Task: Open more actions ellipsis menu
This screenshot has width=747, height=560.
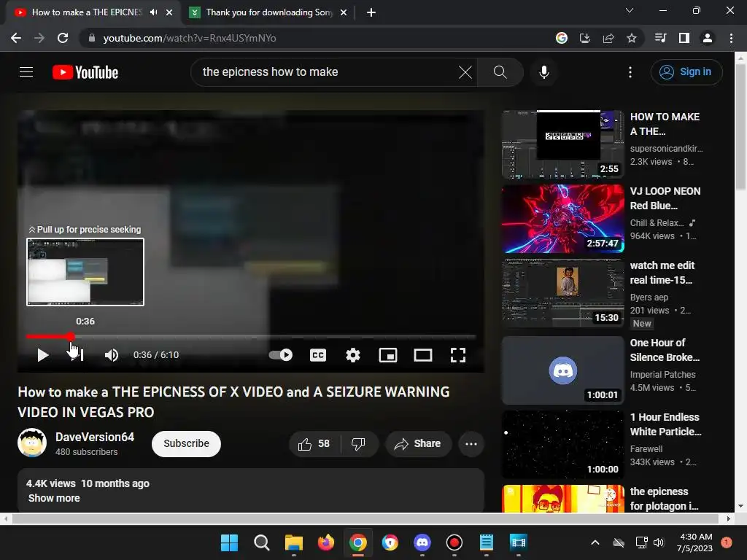Action: pyautogui.click(x=471, y=444)
